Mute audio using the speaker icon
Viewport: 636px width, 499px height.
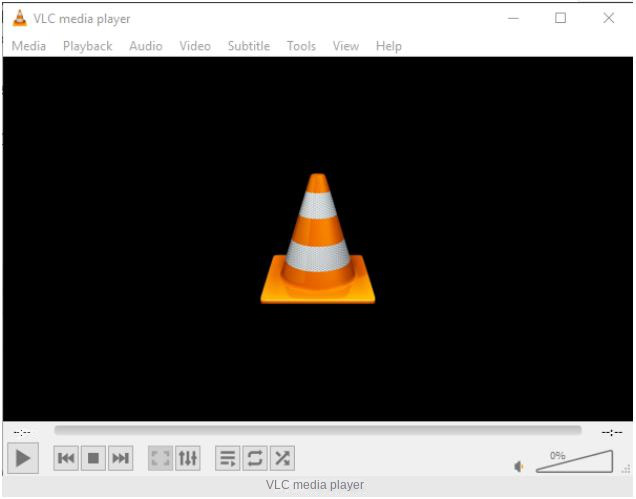pyautogui.click(x=519, y=467)
